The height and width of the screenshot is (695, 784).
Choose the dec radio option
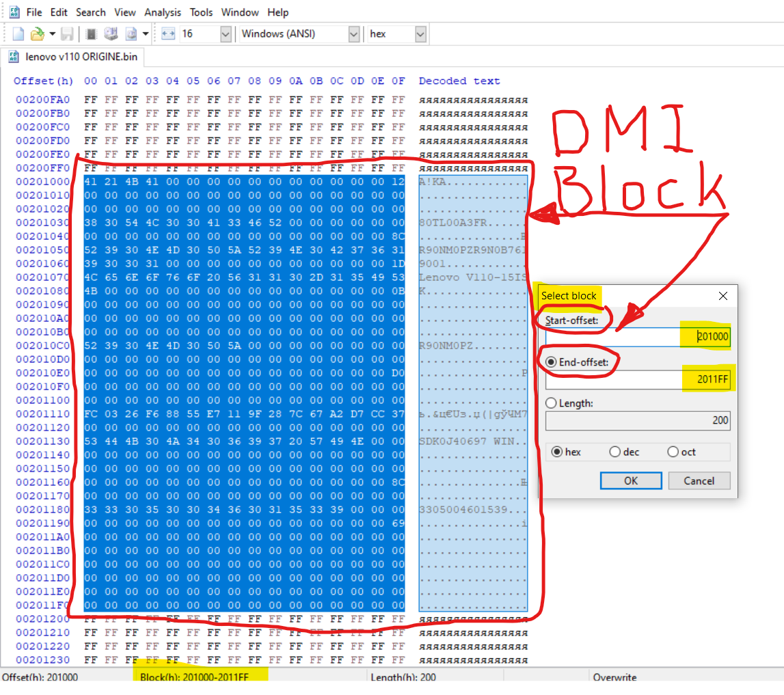coord(615,452)
